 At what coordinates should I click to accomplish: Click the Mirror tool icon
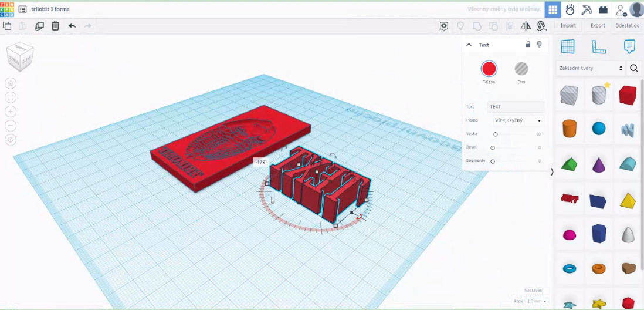[526, 26]
